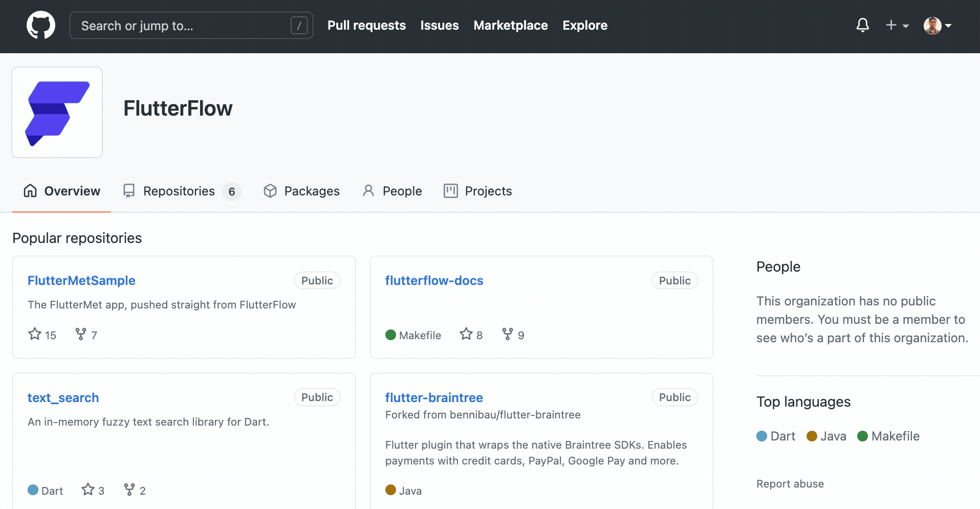This screenshot has height=509, width=980.
Task: Click the Report abuse link
Action: tap(790, 484)
